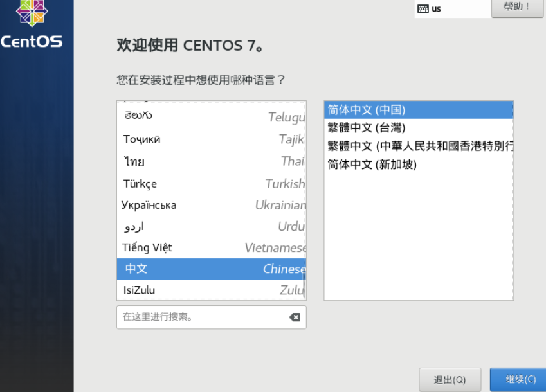
Task: Select Tajik language row
Action: coord(212,139)
